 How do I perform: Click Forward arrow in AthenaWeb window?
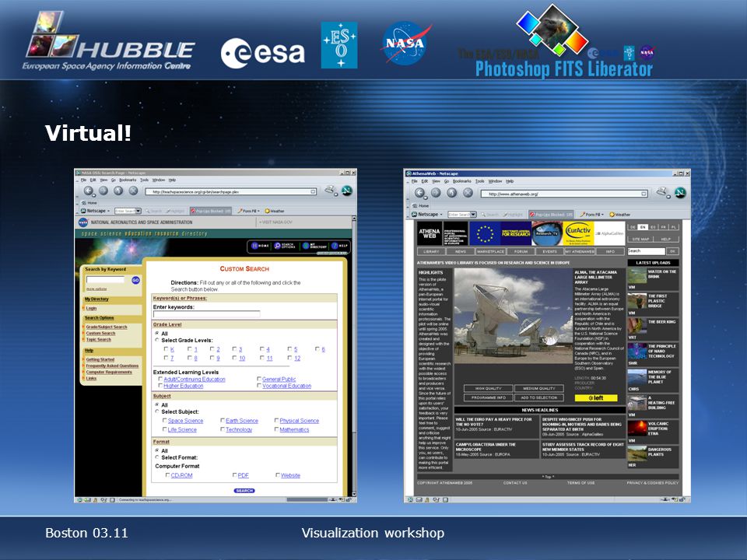click(436, 193)
